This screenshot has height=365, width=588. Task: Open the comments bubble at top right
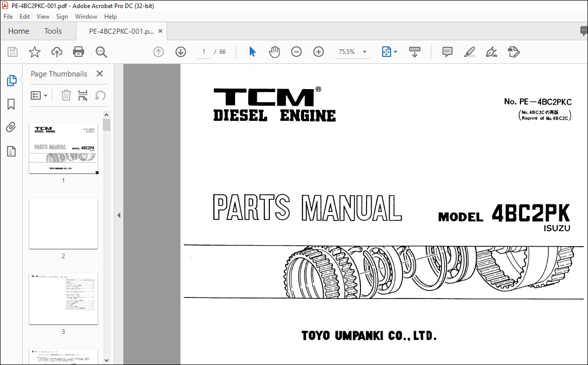pos(583,31)
